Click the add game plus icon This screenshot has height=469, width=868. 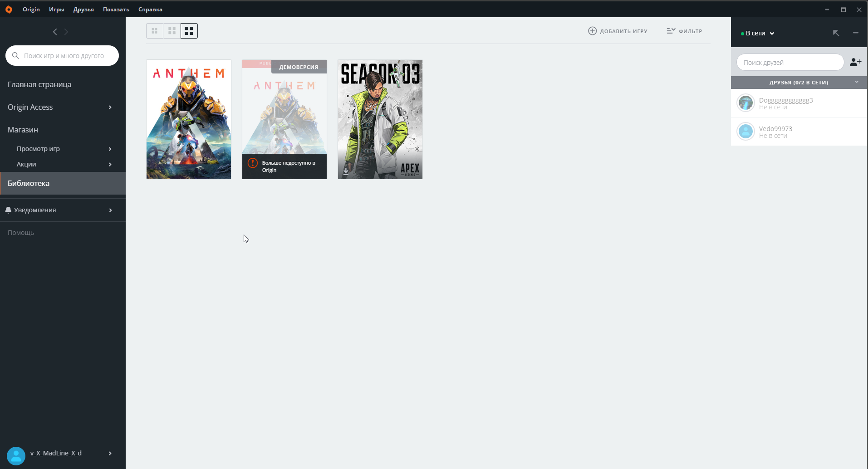[593, 31]
